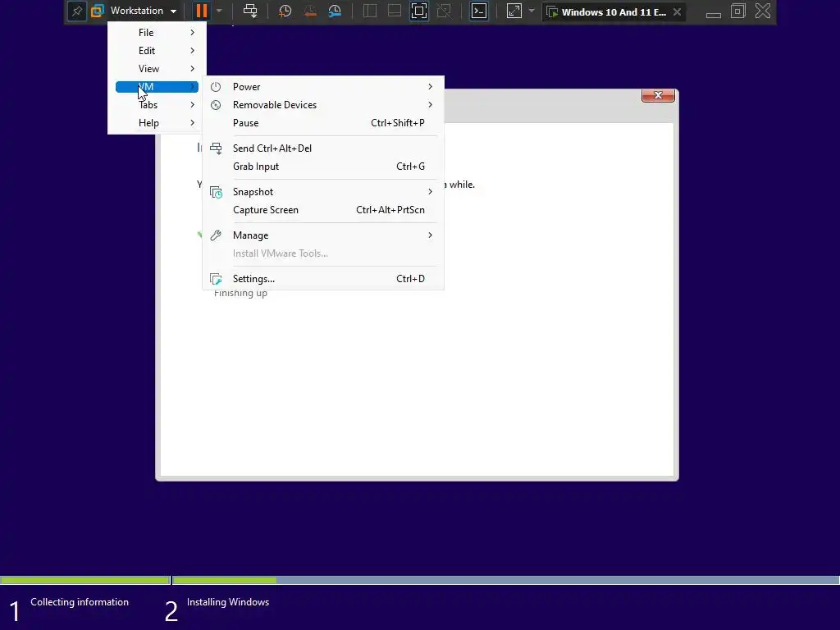Open console view terminal icon

click(479, 11)
